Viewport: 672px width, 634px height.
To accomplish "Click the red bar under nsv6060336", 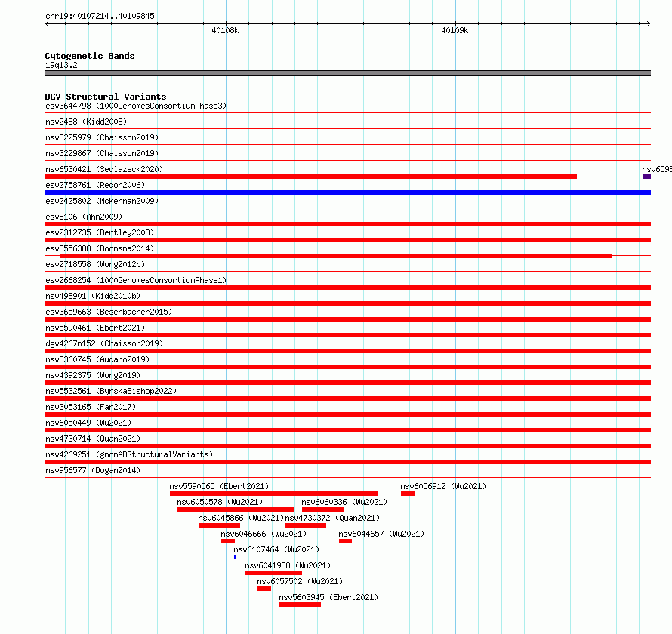I will pyautogui.click(x=322, y=509).
